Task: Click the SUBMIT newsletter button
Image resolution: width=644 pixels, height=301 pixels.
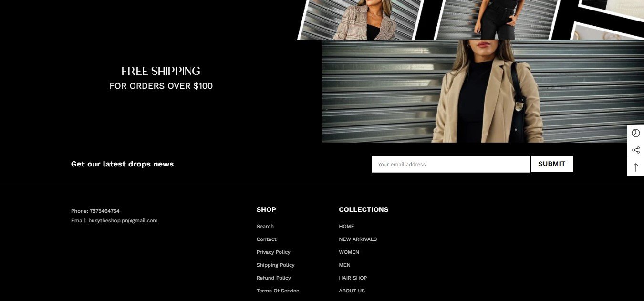Action: coord(552,164)
